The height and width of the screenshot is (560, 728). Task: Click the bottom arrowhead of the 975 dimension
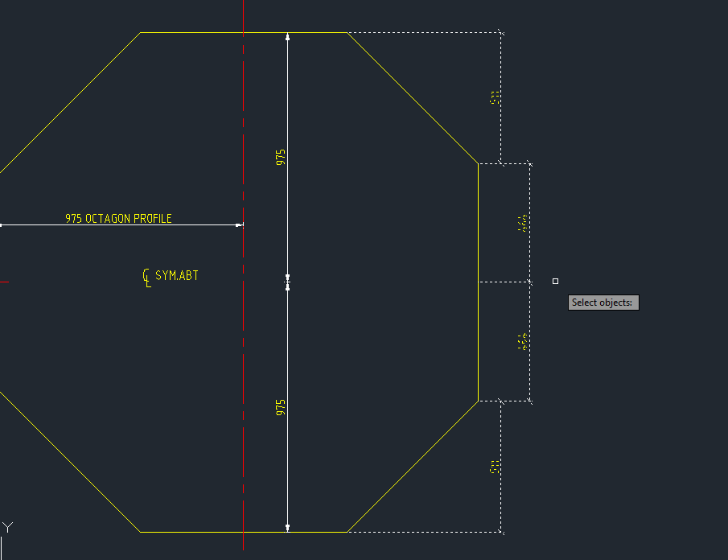coord(287,528)
